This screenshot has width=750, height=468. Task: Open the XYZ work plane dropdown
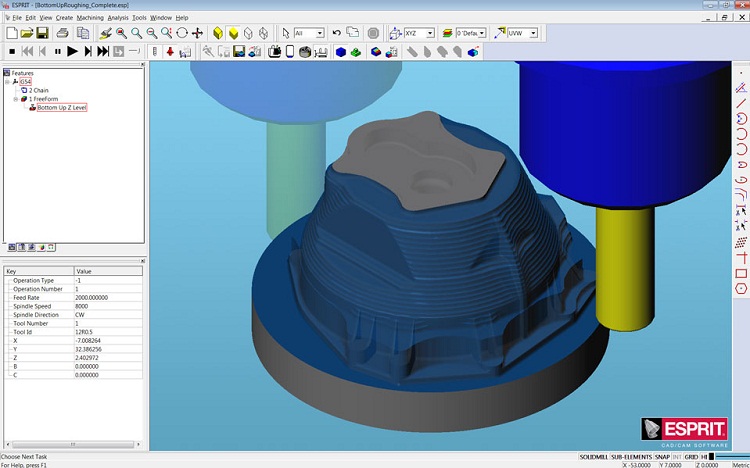pos(430,33)
